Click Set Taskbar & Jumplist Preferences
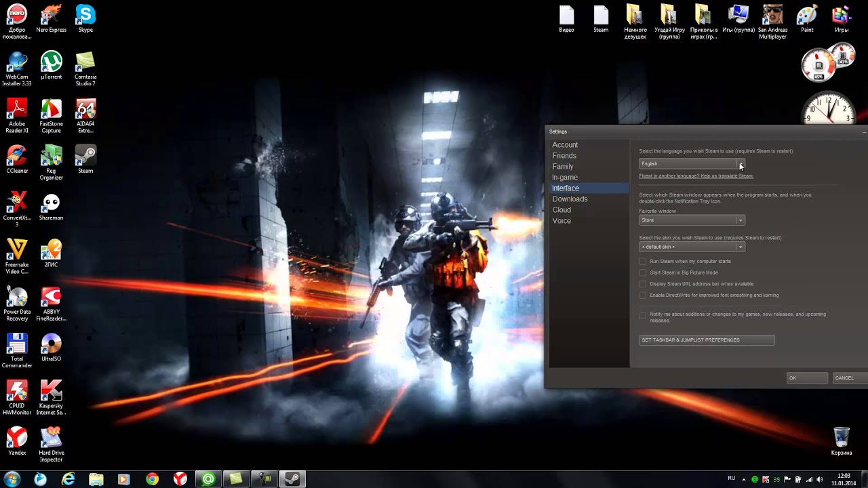The height and width of the screenshot is (488, 868). (x=707, y=340)
